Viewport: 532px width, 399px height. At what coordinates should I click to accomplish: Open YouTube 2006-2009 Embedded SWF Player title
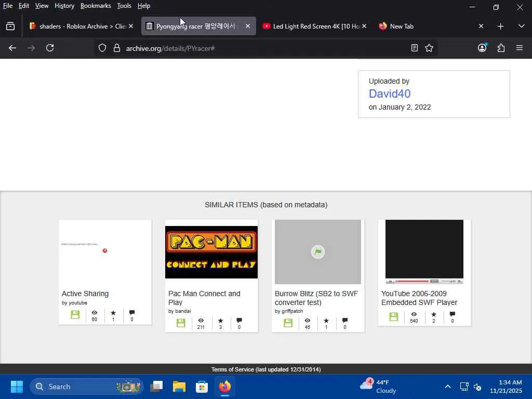[x=419, y=298]
